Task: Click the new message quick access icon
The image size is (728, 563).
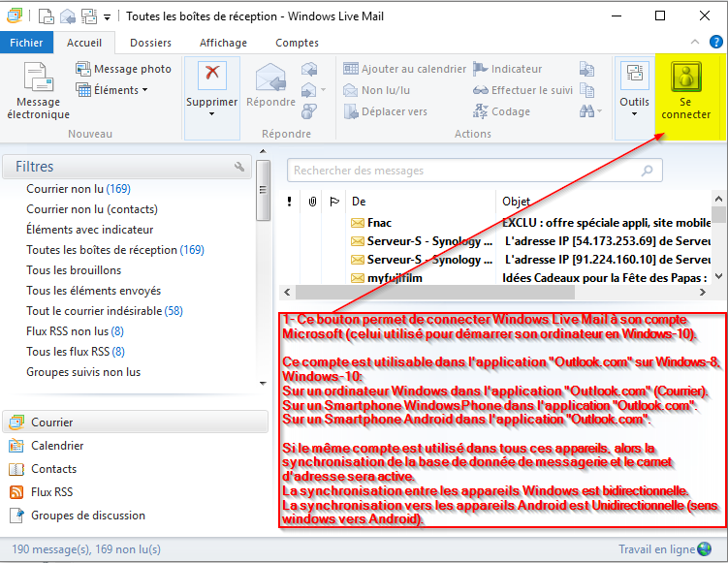Action: point(46,16)
